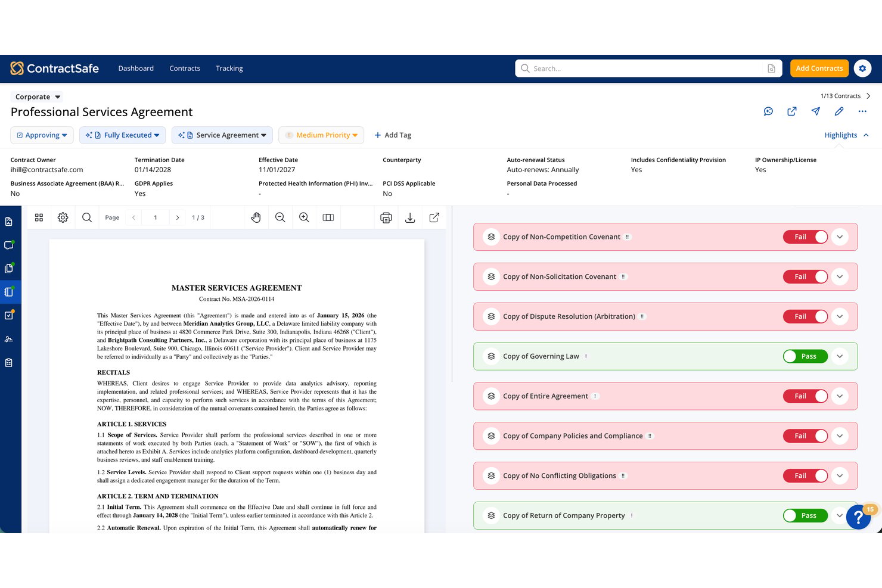Viewport: 882px width, 588px height.
Task: Open the signature sidebar icon
Action: point(9,339)
